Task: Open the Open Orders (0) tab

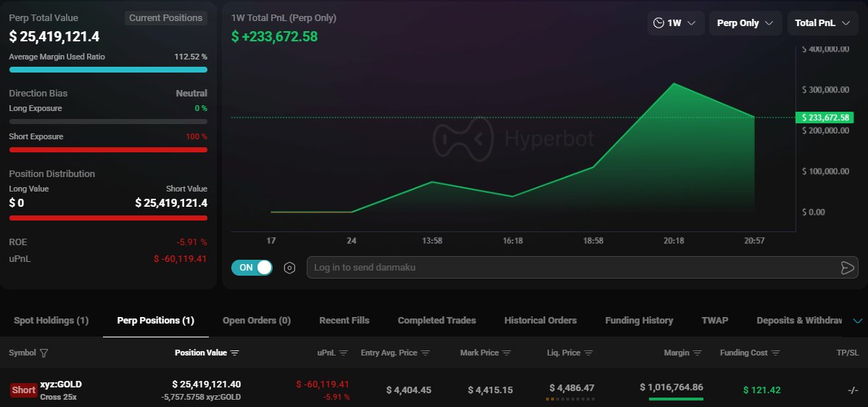Action: (x=256, y=321)
